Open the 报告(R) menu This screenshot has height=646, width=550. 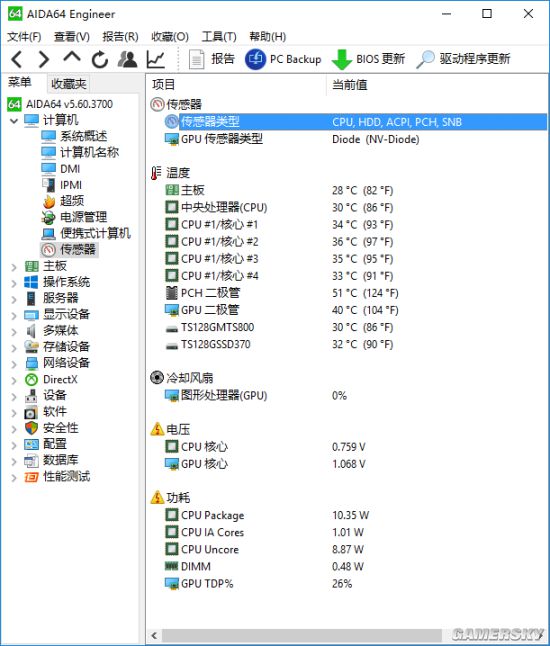coord(120,37)
